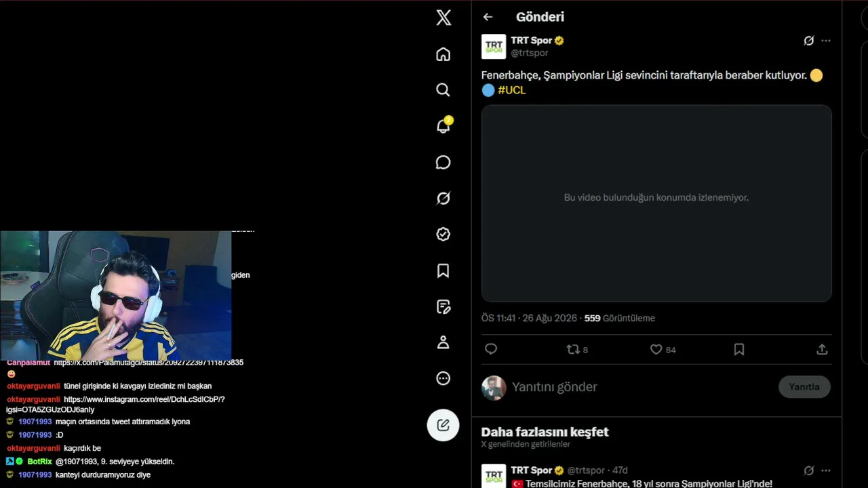Click TRT Spor name on the 47d post
868x488 pixels.
point(532,470)
